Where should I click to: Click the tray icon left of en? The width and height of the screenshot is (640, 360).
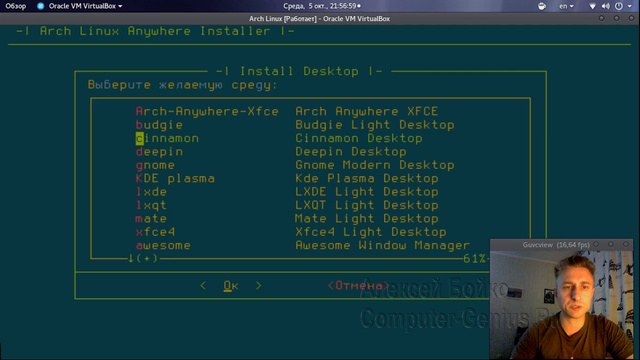tap(542, 6)
